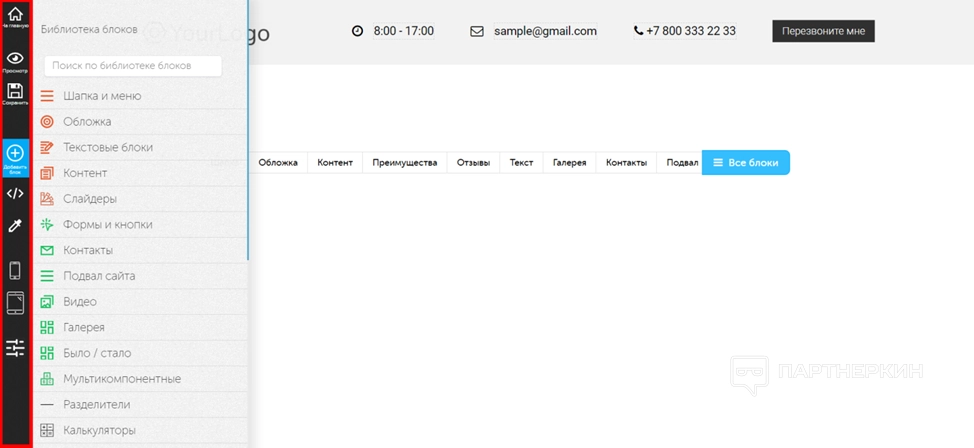Image resolution: width=974 pixels, height=448 pixels.
Task: Select the Отзывы tab
Action: (x=473, y=163)
